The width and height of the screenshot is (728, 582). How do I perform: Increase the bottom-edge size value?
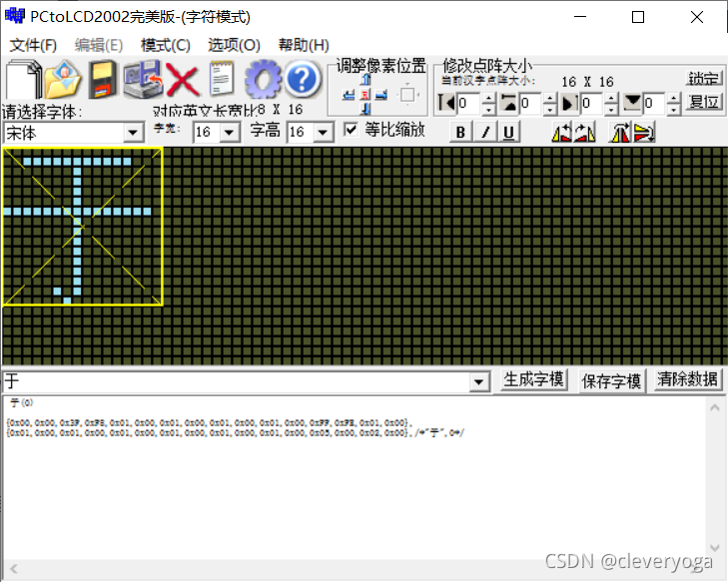point(674,99)
